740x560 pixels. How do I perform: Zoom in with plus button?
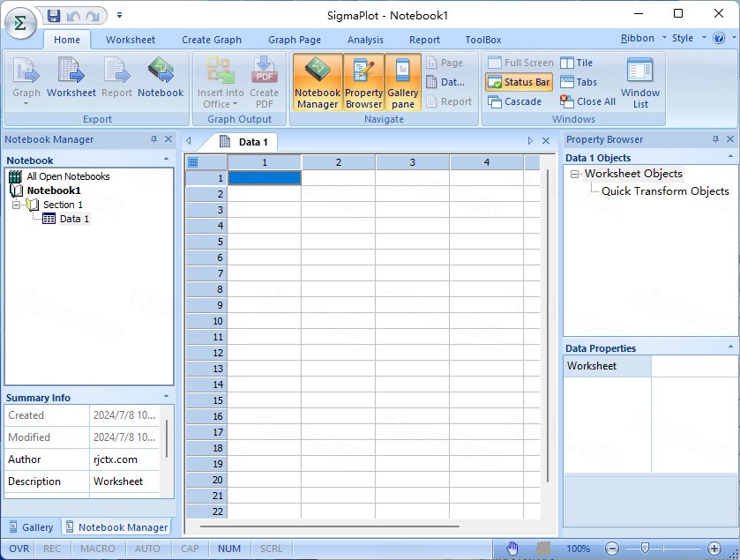tap(714, 549)
